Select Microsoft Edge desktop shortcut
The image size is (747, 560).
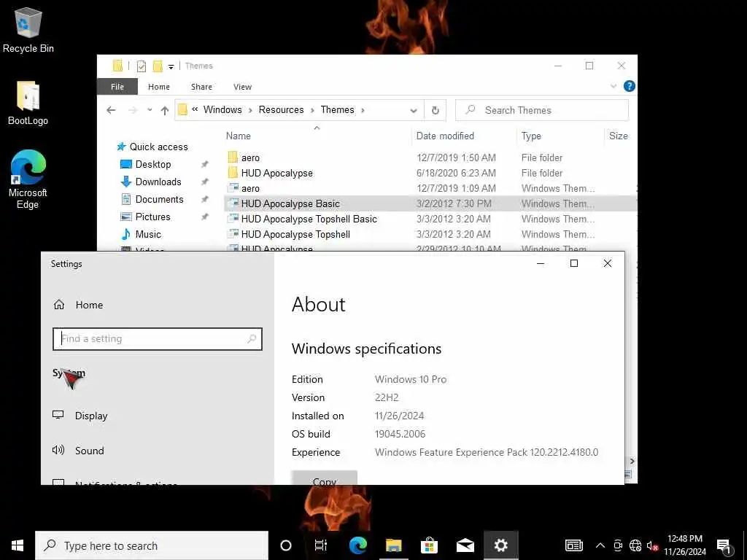coord(28,179)
